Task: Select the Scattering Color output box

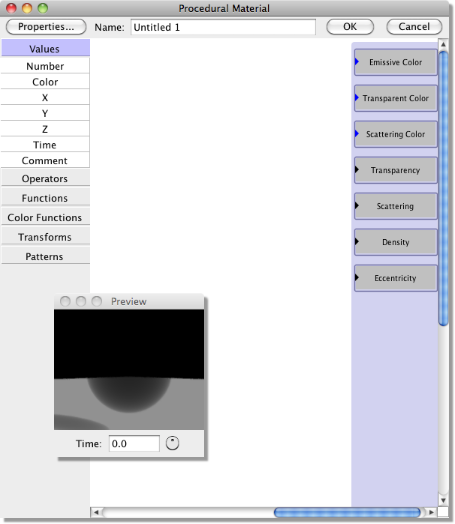Action: tap(396, 134)
